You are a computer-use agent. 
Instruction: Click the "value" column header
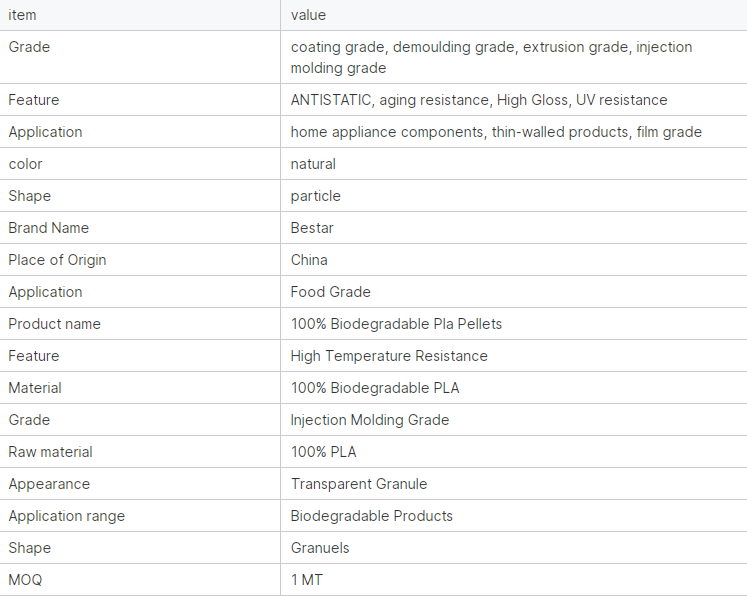308,15
